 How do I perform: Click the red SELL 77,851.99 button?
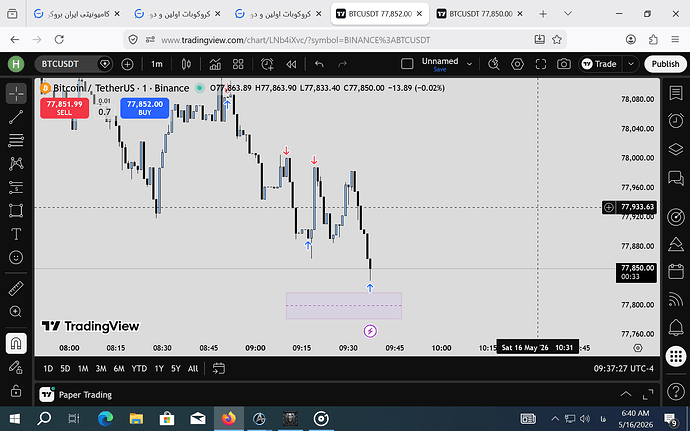point(64,108)
